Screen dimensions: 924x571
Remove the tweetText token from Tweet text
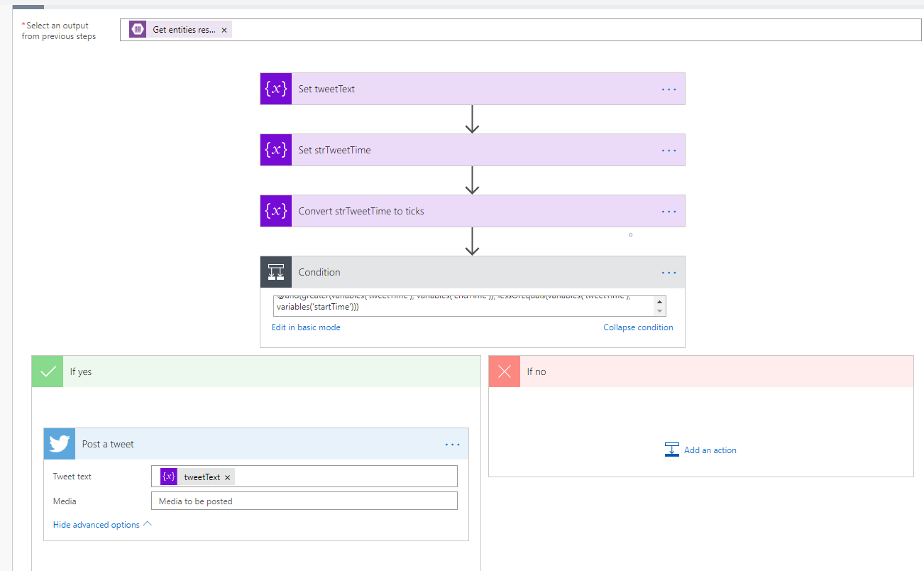point(227,477)
